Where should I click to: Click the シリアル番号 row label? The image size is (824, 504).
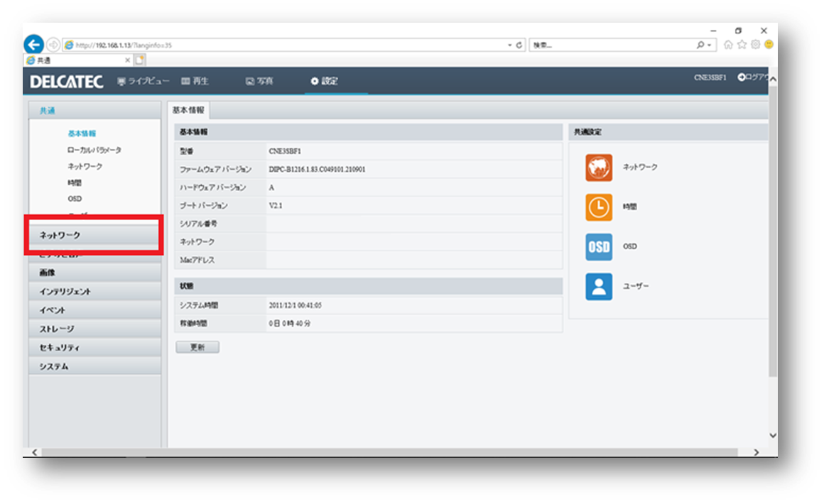[x=198, y=224]
